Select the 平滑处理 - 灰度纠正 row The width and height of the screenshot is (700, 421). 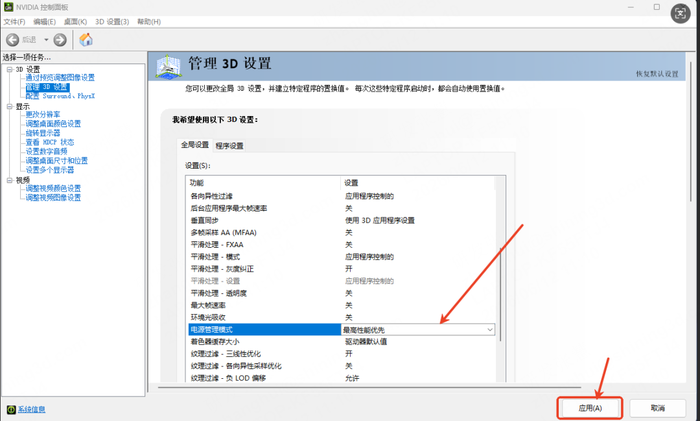pos(342,269)
